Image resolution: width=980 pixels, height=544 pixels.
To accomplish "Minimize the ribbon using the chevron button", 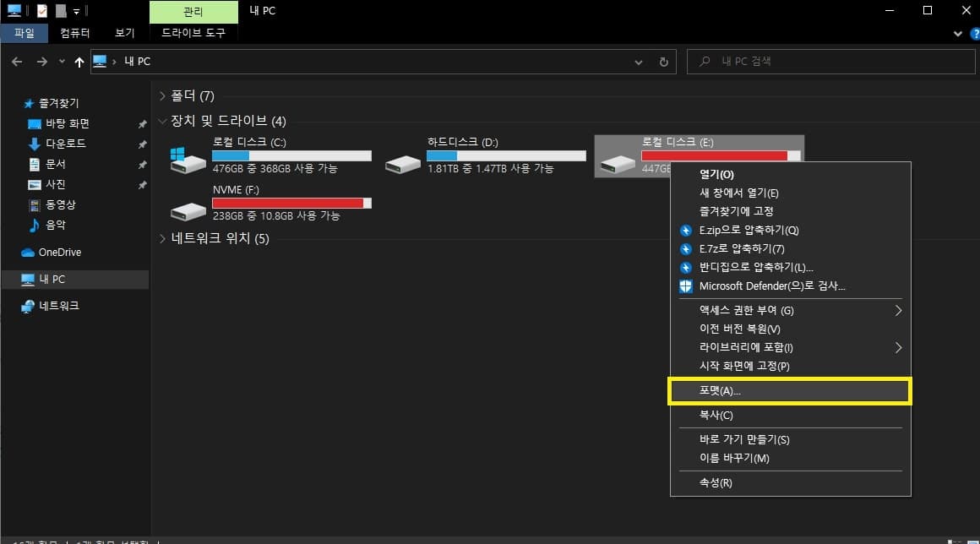I will click(957, 33).
